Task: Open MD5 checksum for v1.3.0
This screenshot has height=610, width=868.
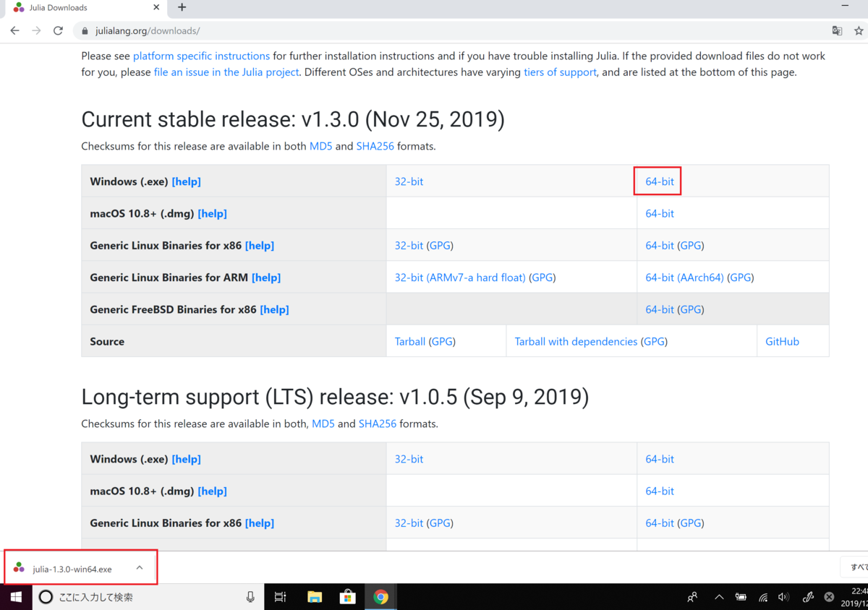Action: (321, 146)
